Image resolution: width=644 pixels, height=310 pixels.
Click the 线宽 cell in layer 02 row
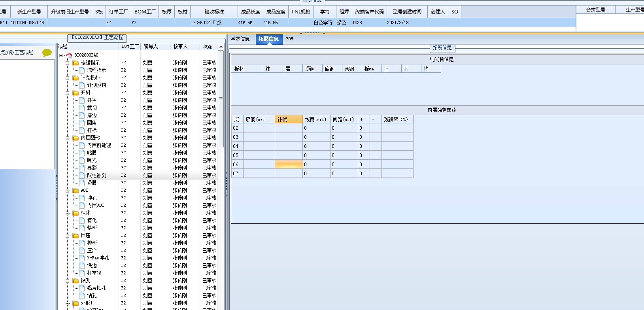pos(316,128)
